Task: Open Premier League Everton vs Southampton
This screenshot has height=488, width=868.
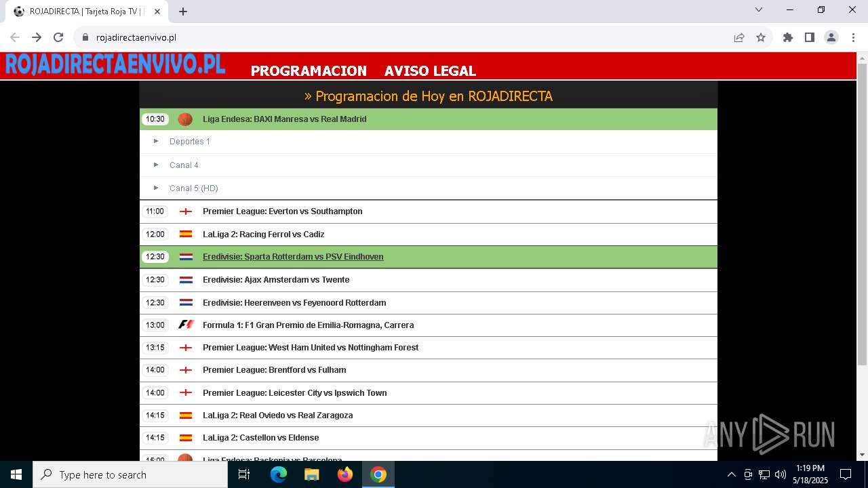Action: tap(282, 211)
